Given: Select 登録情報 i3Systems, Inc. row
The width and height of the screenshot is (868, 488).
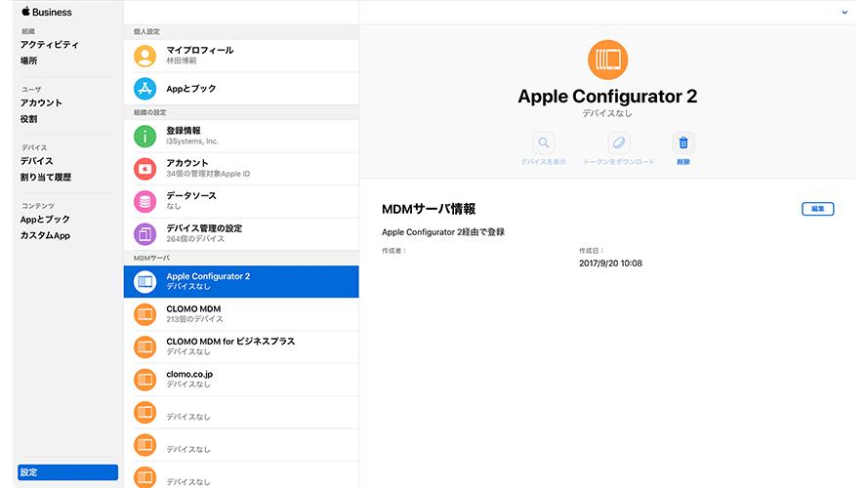Looking at the screenshot, I should click(241, 136).
